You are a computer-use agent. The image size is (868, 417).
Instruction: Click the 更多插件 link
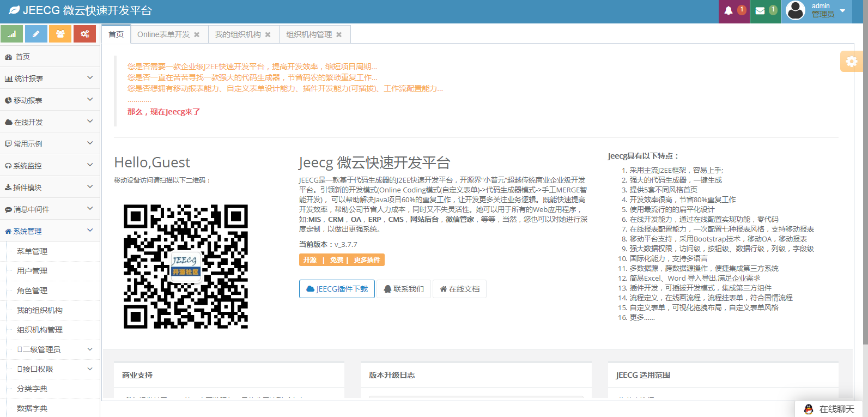(x=367, y=260)
